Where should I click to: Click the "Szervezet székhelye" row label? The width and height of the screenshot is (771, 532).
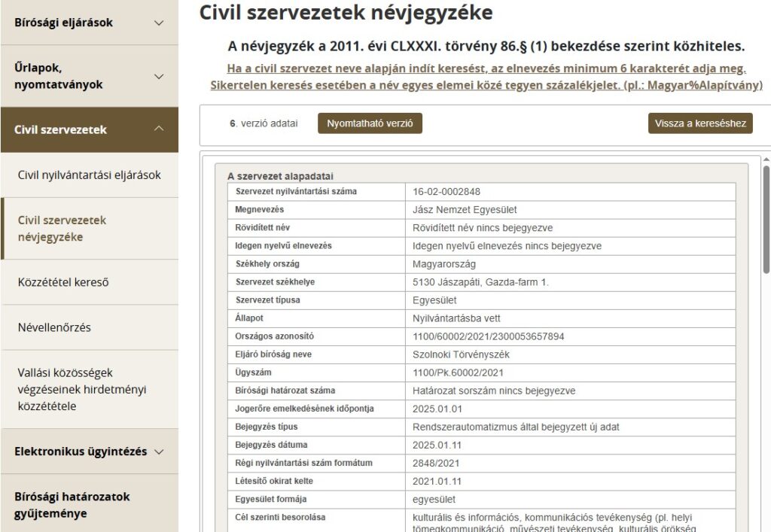point(275,282)
